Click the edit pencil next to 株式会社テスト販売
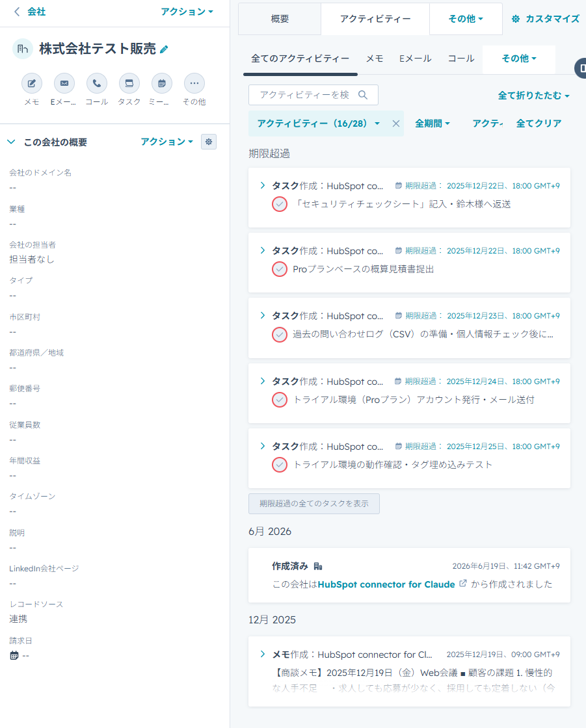Viewport: 586px width, 728px height. coord(164,49)
